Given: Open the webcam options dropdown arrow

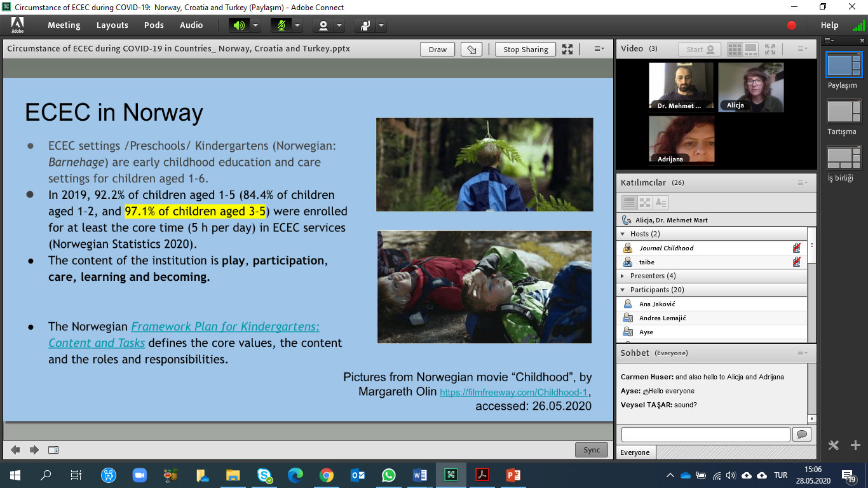Looking at the screenshot, I should (339, 25).
